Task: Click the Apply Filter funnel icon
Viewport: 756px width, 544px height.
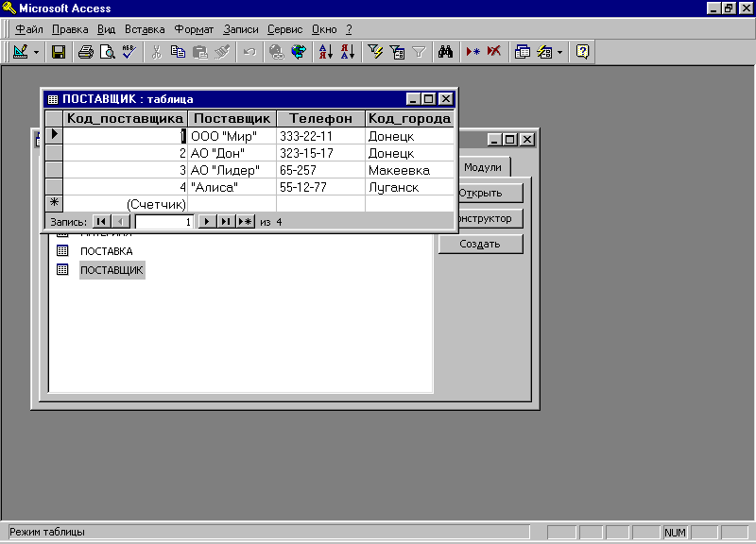Action: [419, 52]
